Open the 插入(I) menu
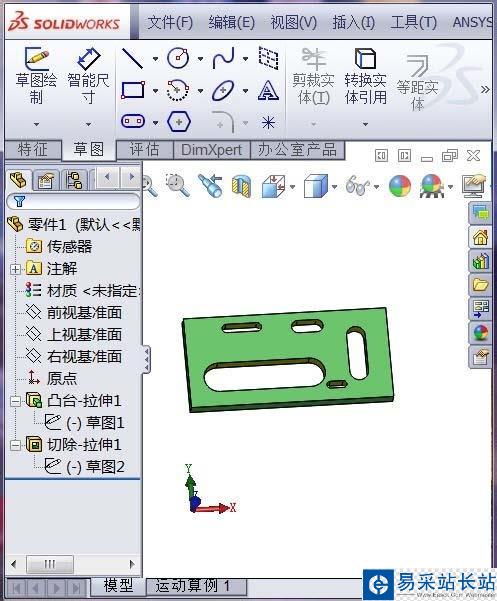Image resolution: width=497 pixels, height=601 pixels. (x=354, y=22)
